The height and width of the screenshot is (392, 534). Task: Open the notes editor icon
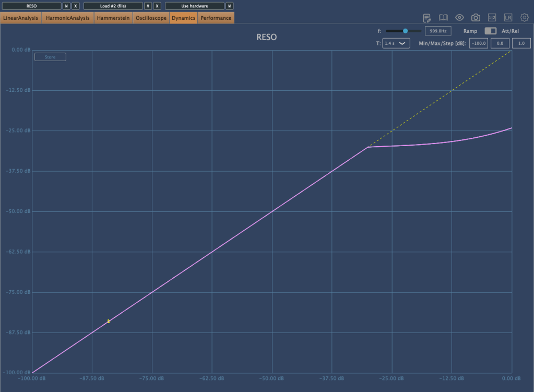click(427, 18)
